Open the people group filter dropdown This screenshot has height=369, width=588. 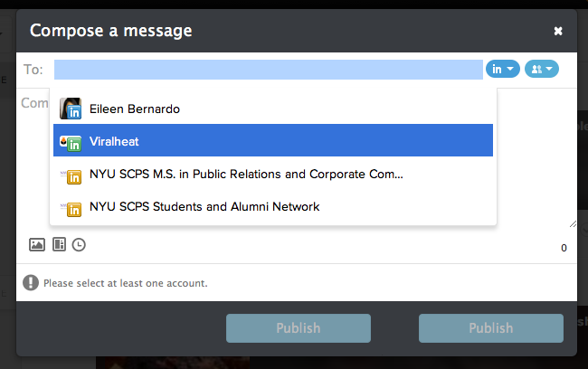click(541, 69)
